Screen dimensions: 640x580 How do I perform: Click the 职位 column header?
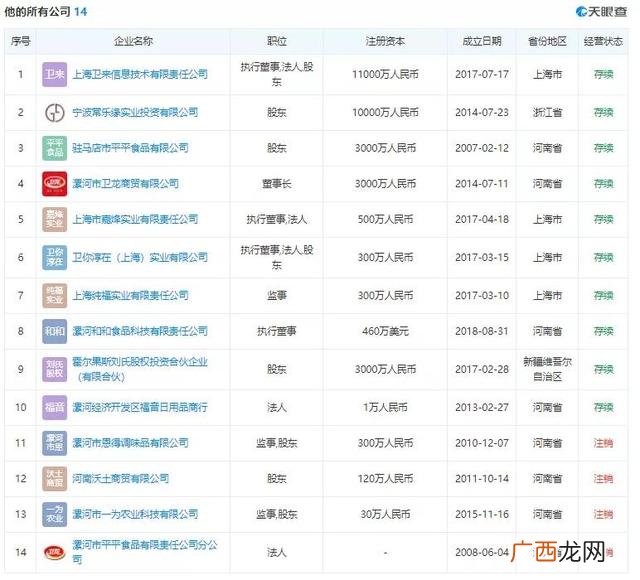point(277,41)
